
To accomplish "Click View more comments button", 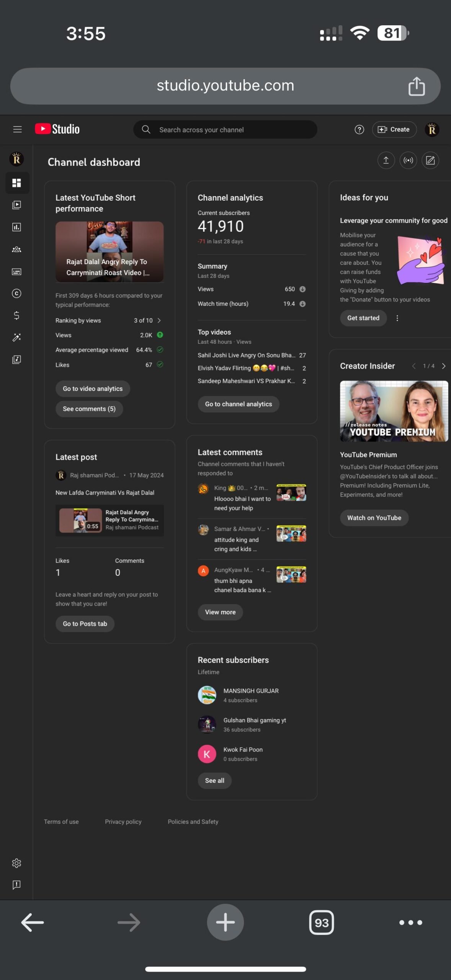I will click(220, 612).
